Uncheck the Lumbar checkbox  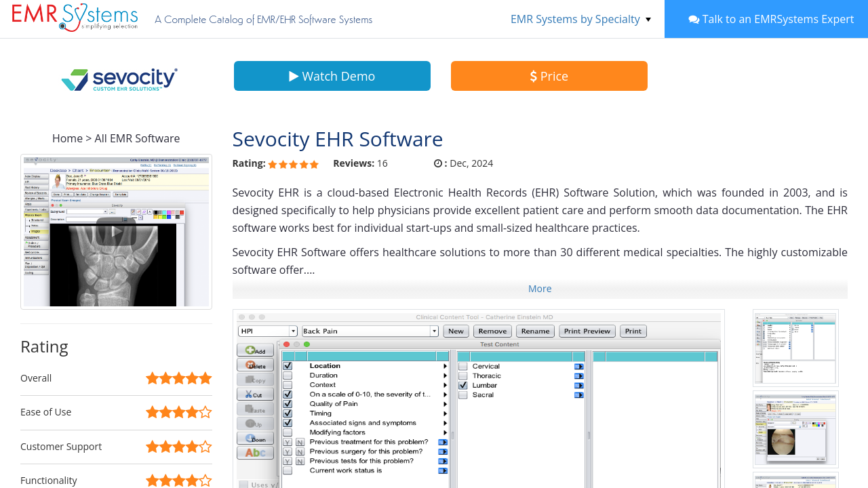tap(462, 385)
